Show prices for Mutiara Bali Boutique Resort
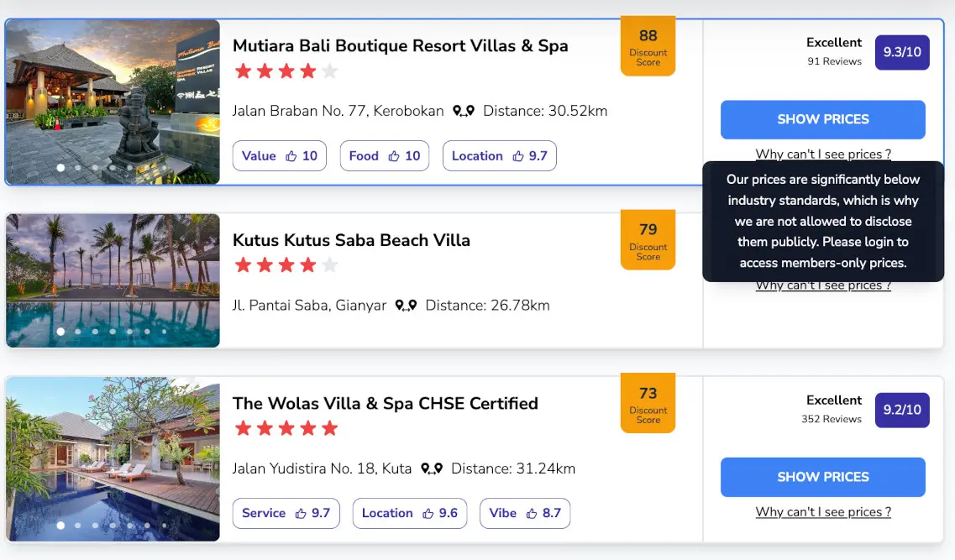 click(x=823, y=120)
